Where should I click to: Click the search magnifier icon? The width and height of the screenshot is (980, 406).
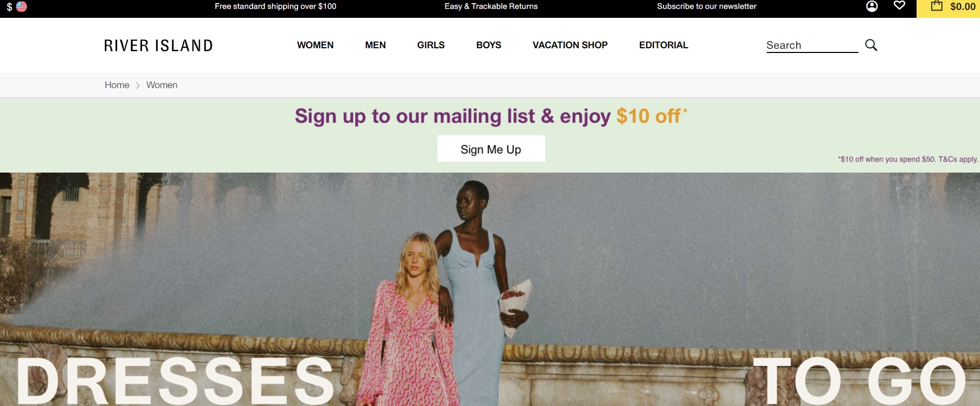coord(871,45)
